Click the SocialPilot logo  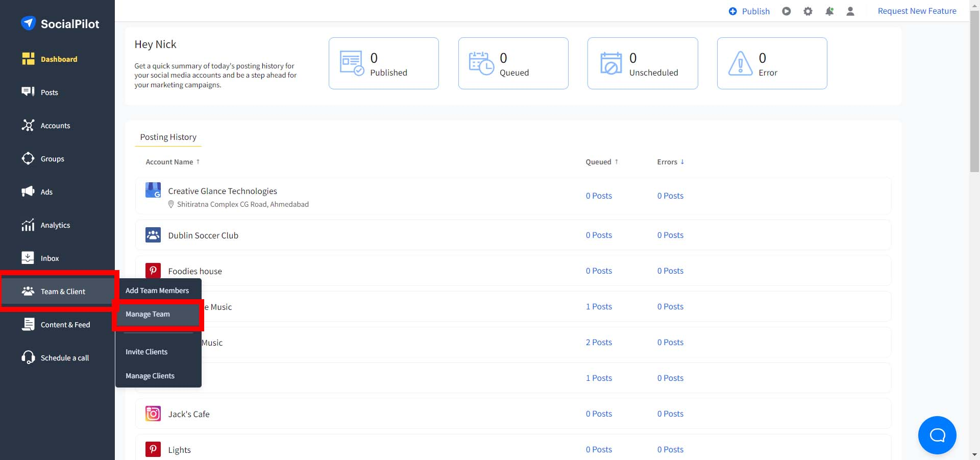tap(60, 23)
